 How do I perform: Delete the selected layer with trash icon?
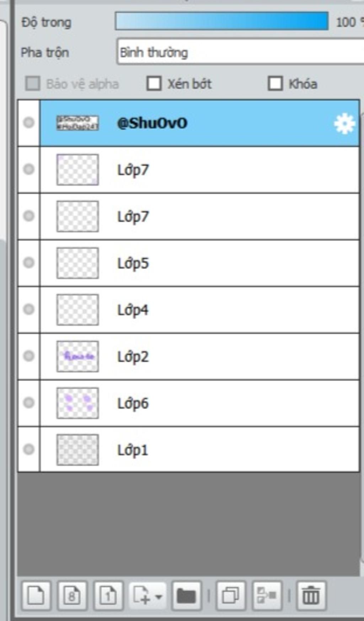[x=311, y=595]
